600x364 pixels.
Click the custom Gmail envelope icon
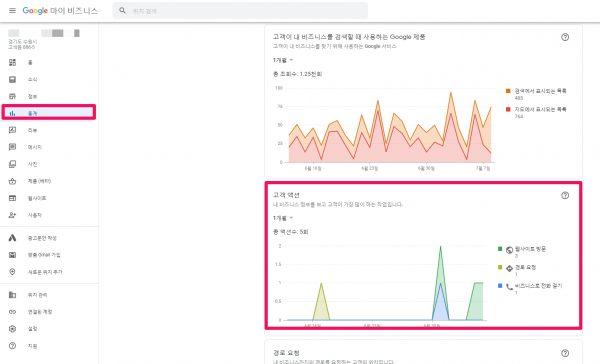12,255
